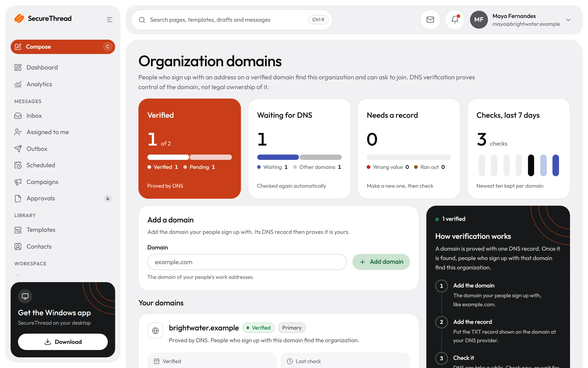Click the Analytics chart icon
This screenshot has height=368, width=588.
click(x=18, y=84)
